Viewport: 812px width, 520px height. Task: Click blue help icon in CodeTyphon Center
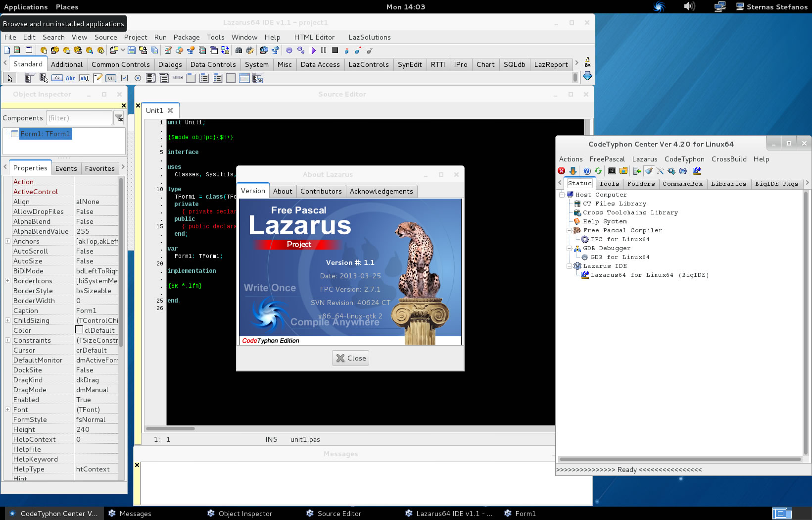[587, 171]
